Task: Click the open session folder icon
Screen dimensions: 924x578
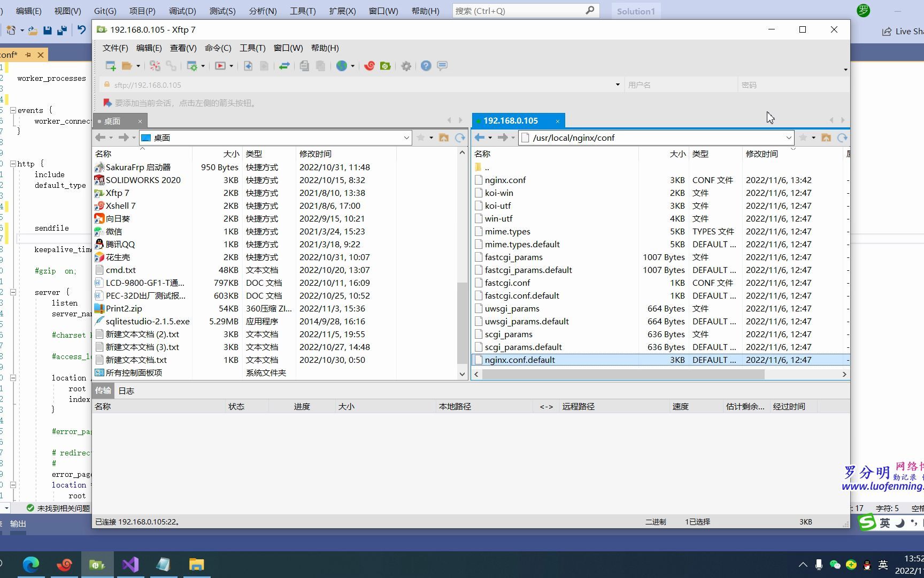Action: click(127, 66)
